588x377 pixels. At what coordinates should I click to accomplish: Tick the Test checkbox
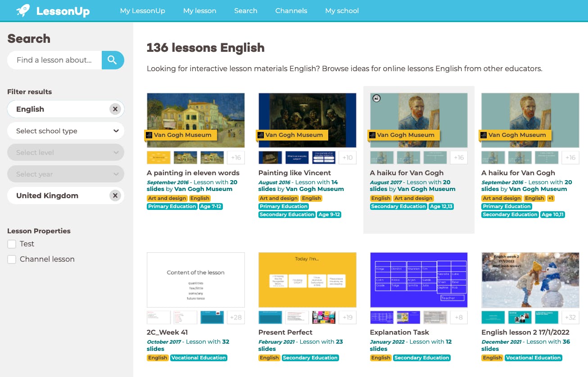[x=12, y=244]
